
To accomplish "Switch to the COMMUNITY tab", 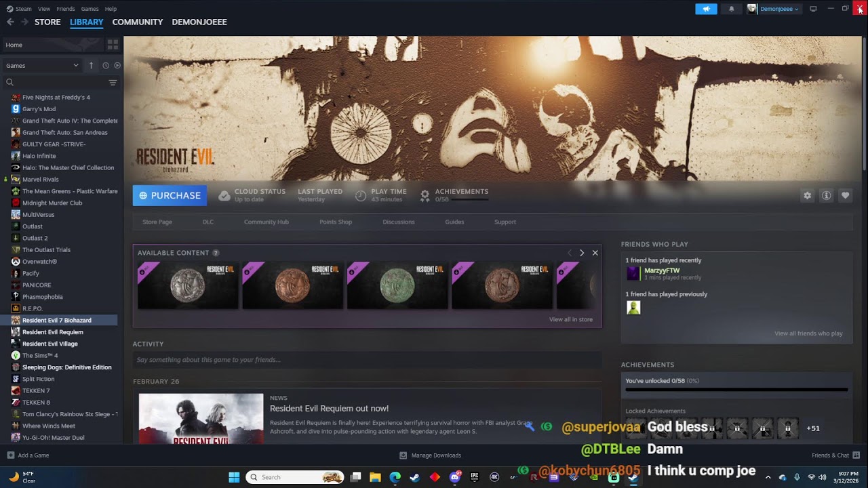I will (x=138, y=22).
